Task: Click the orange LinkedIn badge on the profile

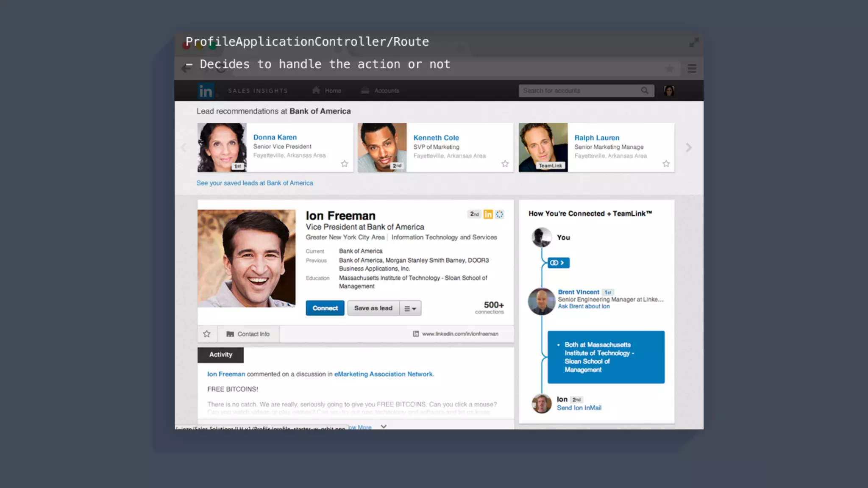Action: (488, 214)
